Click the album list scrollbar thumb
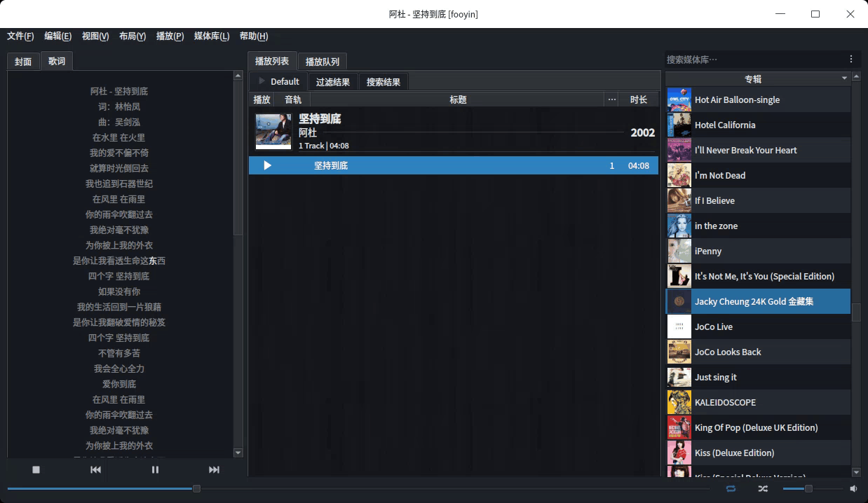 [856, 312]
